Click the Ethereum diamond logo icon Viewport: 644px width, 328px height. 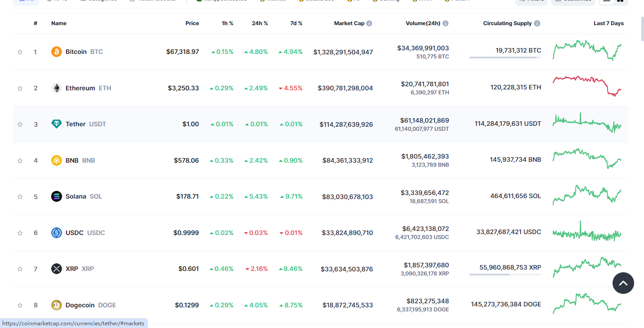[56, 88]
